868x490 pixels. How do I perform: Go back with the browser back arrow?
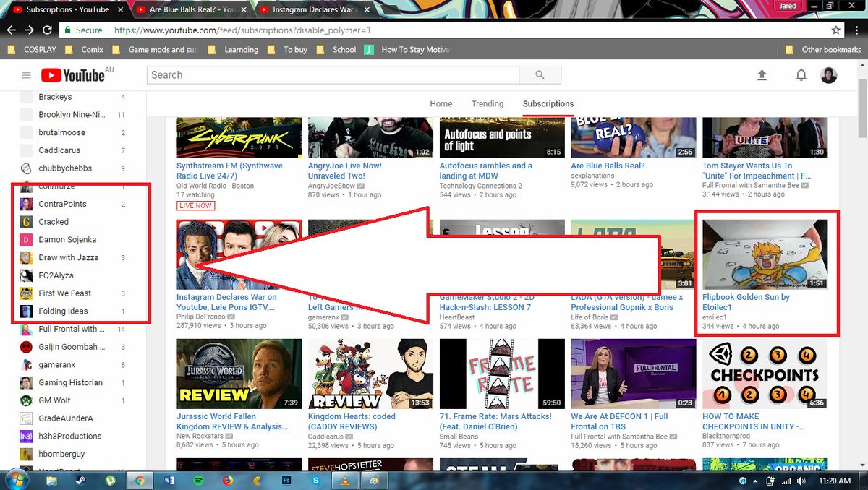click(x=11, y=30)
